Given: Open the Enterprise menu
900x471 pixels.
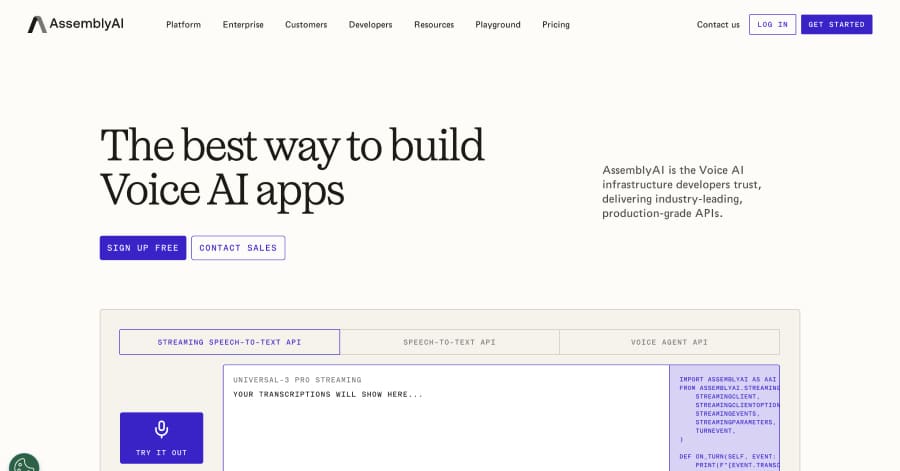Looking at the screenshot, I should (243, 25).
